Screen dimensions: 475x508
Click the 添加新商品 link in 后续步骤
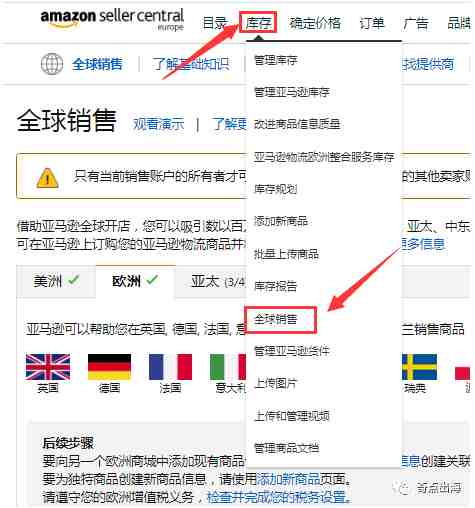coord(288,479)
